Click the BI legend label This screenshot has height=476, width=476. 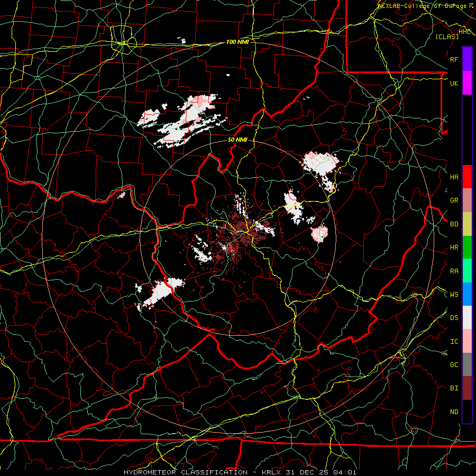point(454,388)
